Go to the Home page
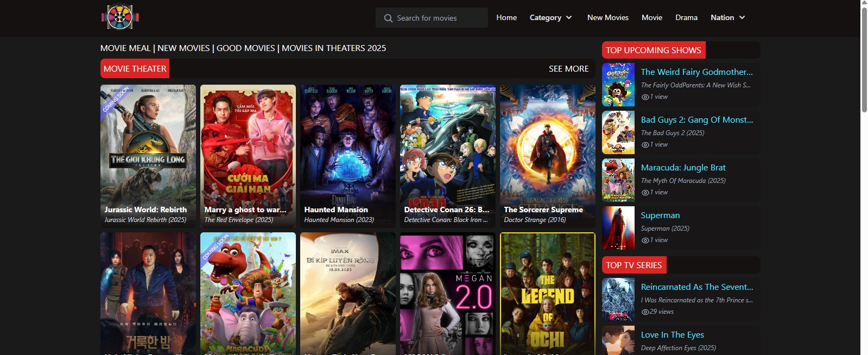Image resolution: width=868 pixels, height=355 pixels. click(x=506, y=17)
